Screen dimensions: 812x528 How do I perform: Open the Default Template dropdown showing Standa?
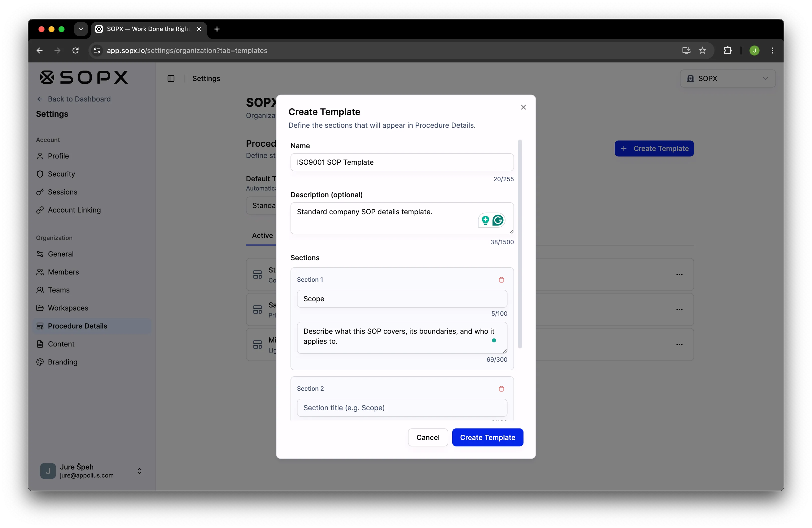(x=261, y=205)
